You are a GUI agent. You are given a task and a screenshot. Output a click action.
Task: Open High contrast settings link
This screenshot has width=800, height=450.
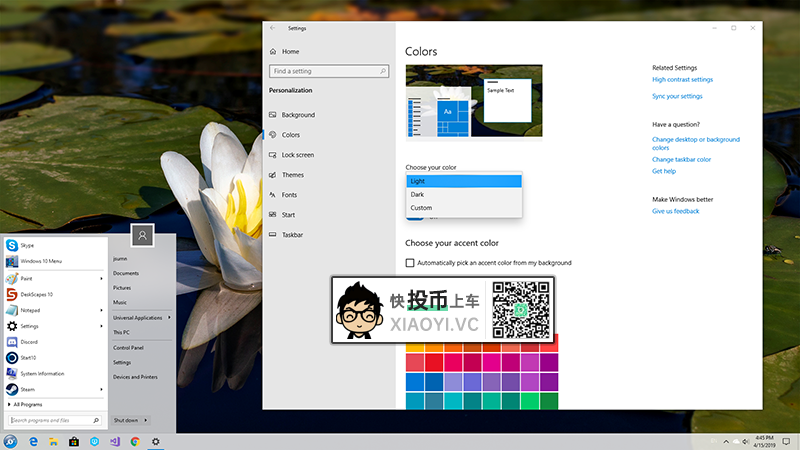682,79
